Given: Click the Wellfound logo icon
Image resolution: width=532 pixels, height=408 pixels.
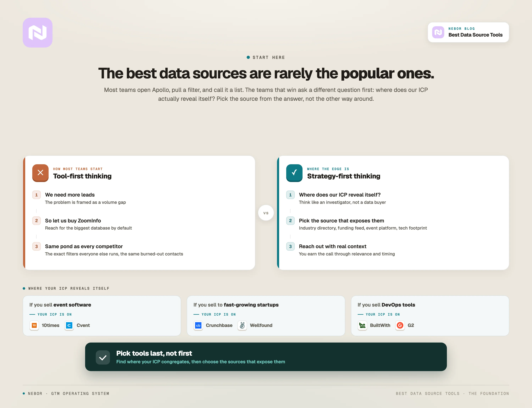Looking at the screenshot, I should point(242,326).
